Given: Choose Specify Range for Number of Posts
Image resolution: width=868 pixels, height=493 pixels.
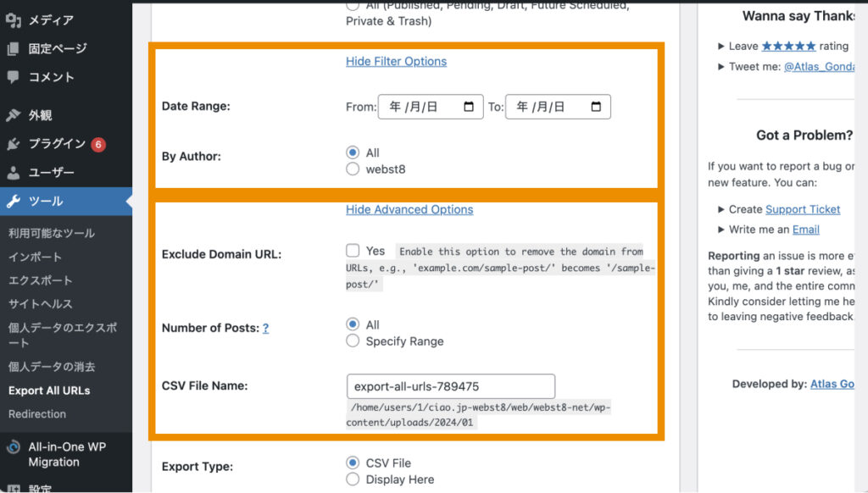Looking at the screenshot, I should click(x=353, y=341).
